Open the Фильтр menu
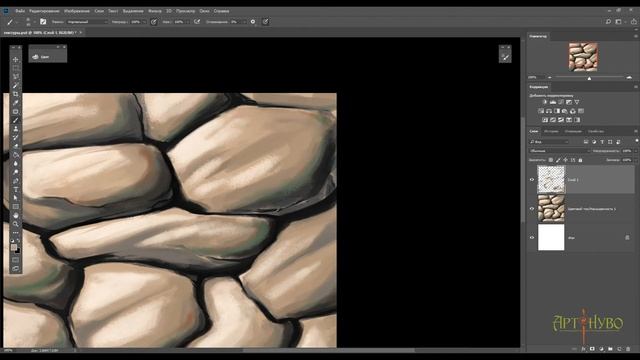This screenshot has height=360, width=640. click(x=155, y=11)
